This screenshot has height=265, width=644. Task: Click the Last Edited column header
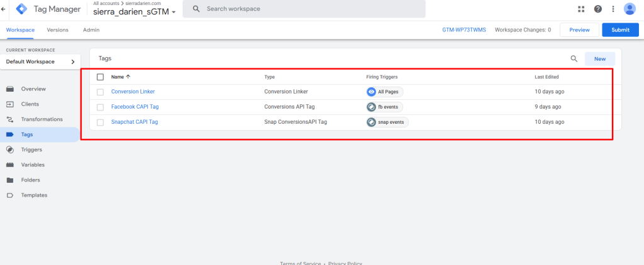547,77
